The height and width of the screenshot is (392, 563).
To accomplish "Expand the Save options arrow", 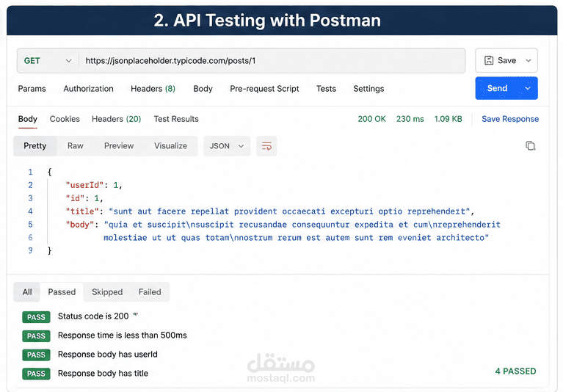I will 529,60.
